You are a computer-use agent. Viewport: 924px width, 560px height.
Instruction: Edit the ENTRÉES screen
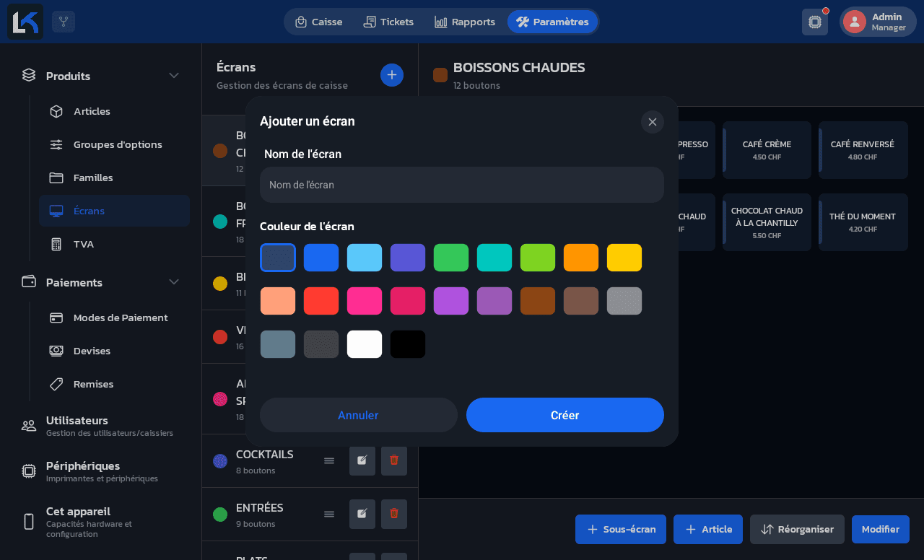point(362,514)
